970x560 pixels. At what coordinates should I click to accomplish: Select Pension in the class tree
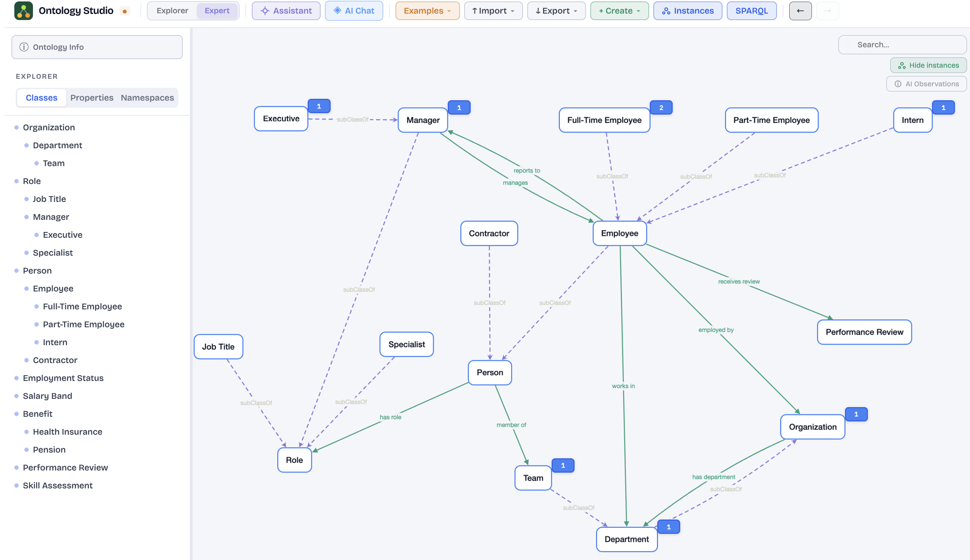pos(49,450)
